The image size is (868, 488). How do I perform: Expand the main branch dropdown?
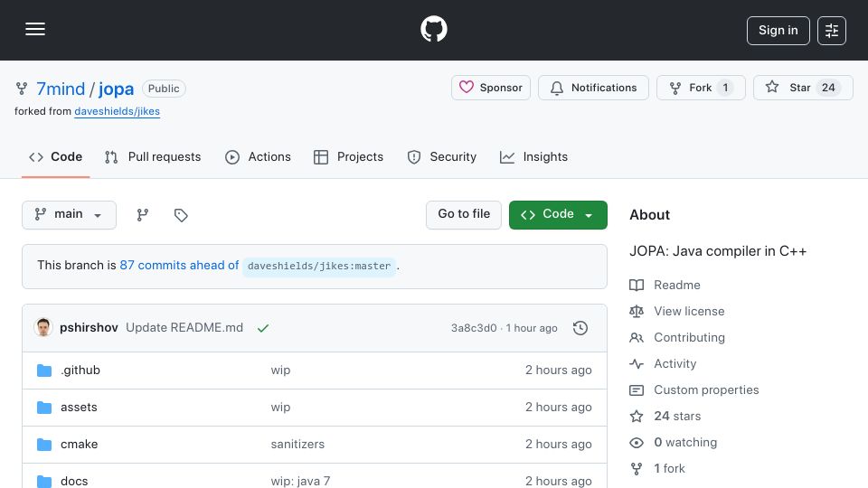point(70,215)
